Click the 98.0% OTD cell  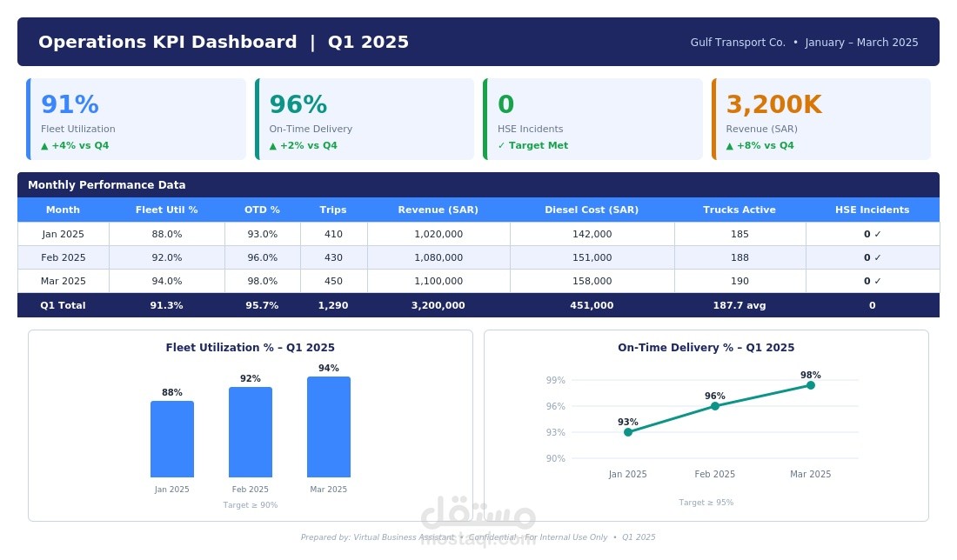click(x=262, y=281)
